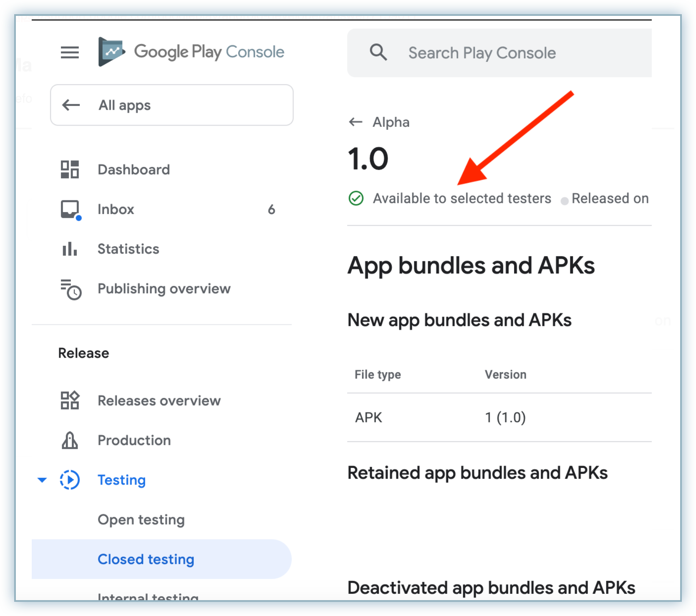Click the green available status checkmark
The width and height of the screenshot is (696, 616).
point(356,198)
